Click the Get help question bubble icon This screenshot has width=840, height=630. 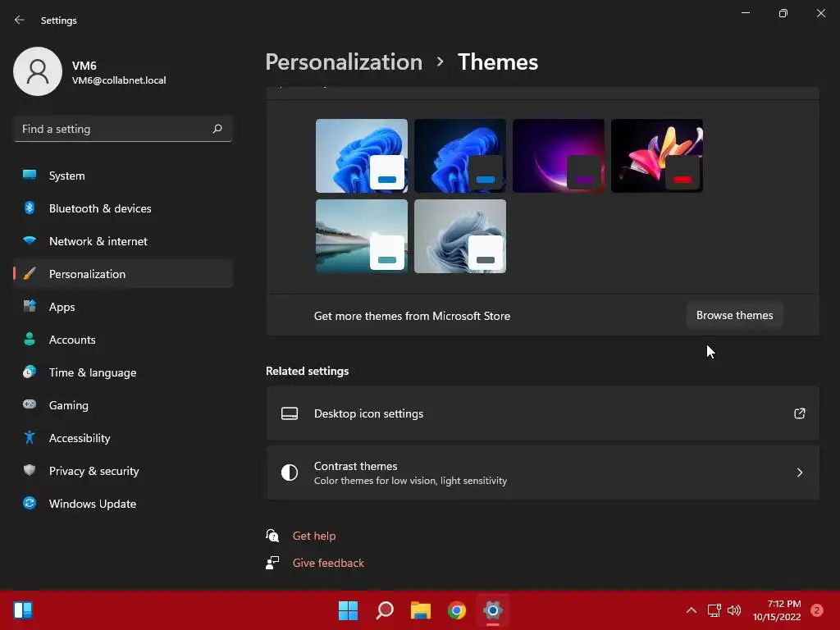coord(272,535)
